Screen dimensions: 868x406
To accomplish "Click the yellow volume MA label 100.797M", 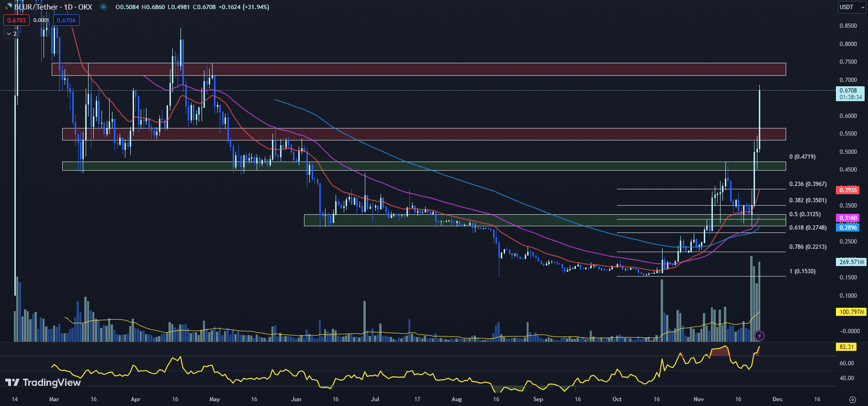I will point(851,312).
